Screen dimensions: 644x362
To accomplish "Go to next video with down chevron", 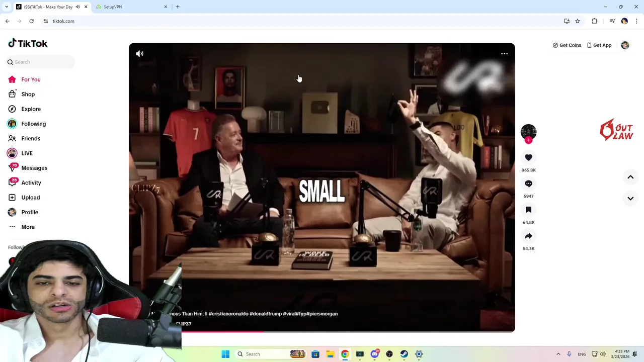I will pyautogui.click(x=630, y=199).
